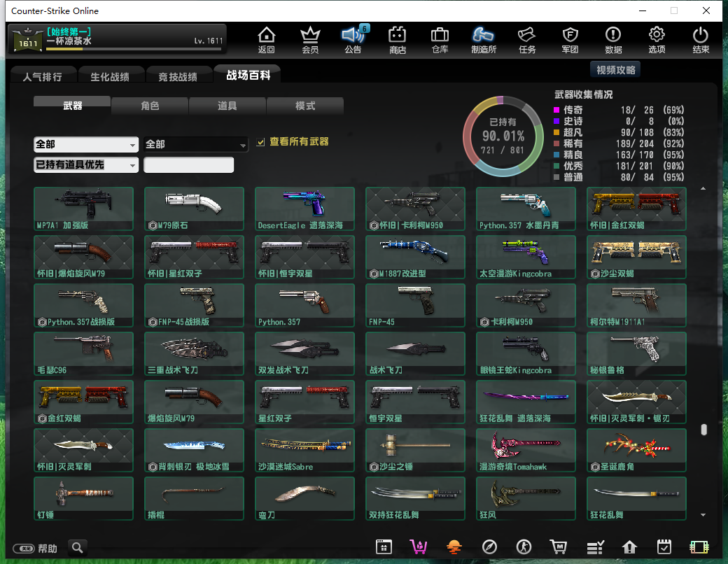Uncheck 查看所有武器 checkbox
The width and height of the screenshot is (728, 564).
261,142
